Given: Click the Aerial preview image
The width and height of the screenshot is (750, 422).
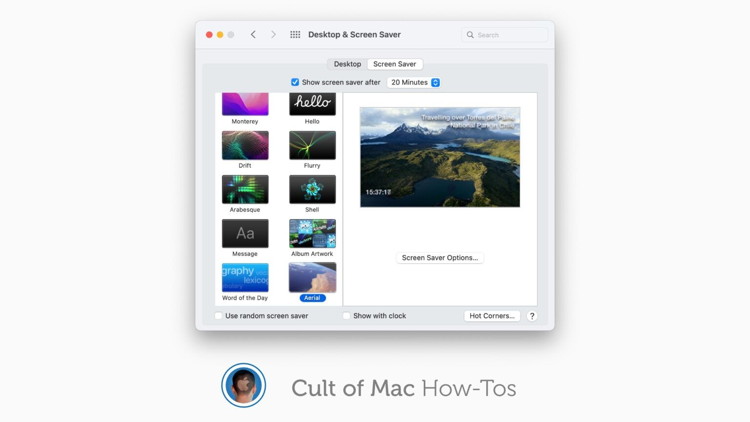Looking at the screenshot, I should click(440, 157).
